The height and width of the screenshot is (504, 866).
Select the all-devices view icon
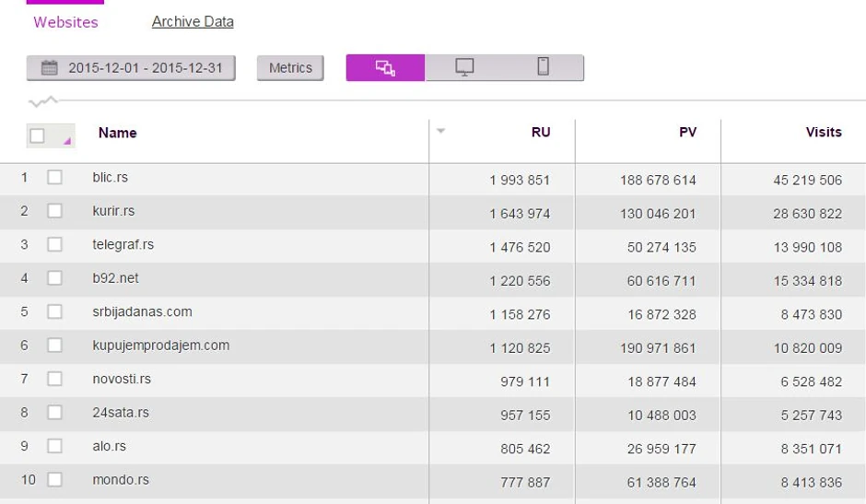pyautogui.click(x=385, y=67)
